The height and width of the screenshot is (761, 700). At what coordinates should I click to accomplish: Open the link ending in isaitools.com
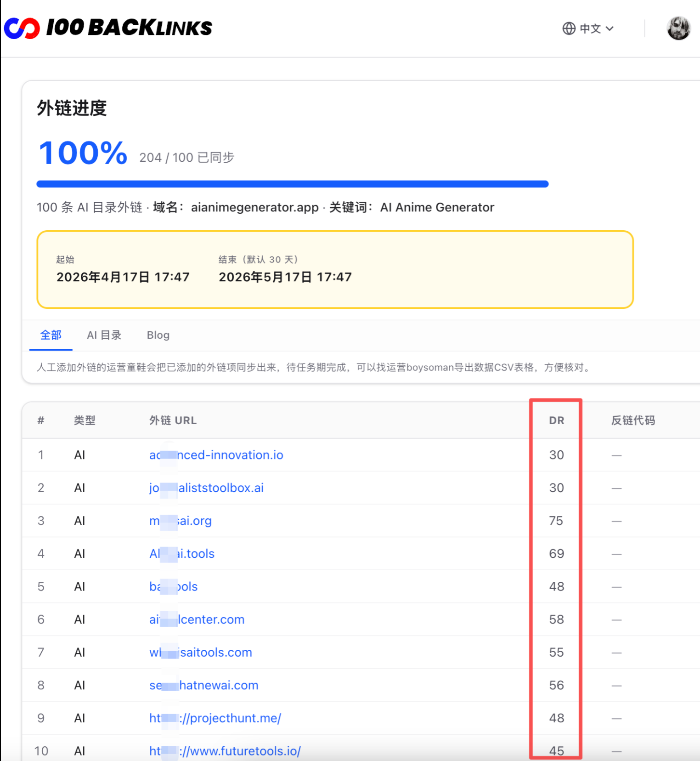[x=201, y=652]
